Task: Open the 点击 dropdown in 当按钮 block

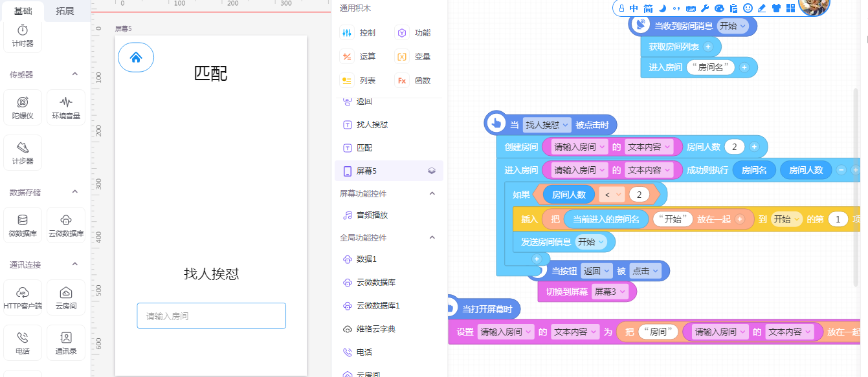Action: click(645, 271)
